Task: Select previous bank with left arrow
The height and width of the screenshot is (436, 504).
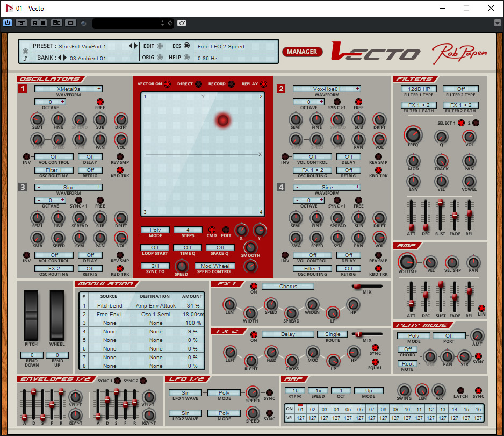Action: (60, 58)
